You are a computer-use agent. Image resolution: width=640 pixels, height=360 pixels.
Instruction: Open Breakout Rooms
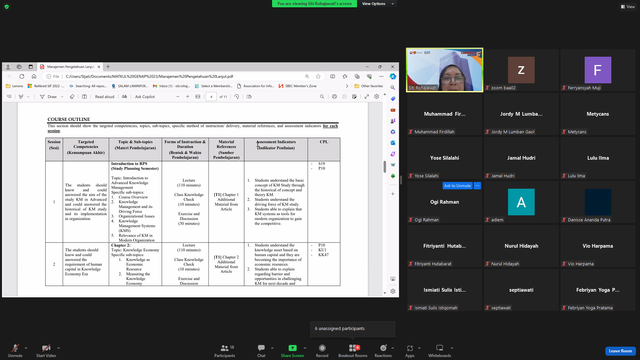[x=353, y=350]
